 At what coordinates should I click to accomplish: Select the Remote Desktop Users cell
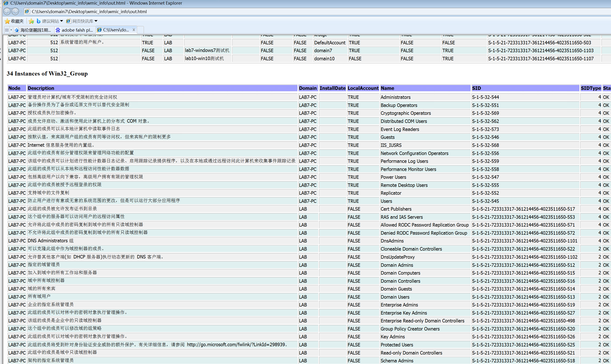(x=425, y=185)
